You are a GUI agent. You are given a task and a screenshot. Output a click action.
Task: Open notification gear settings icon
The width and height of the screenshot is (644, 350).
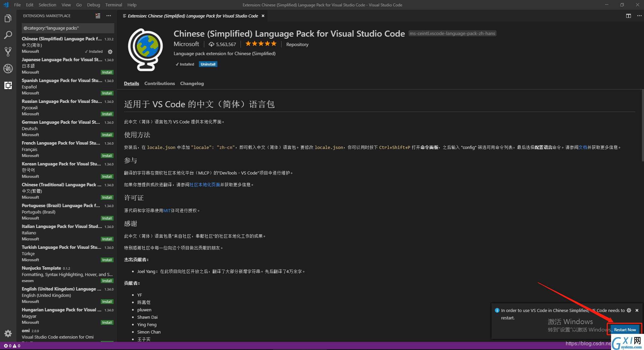[629, 310]
